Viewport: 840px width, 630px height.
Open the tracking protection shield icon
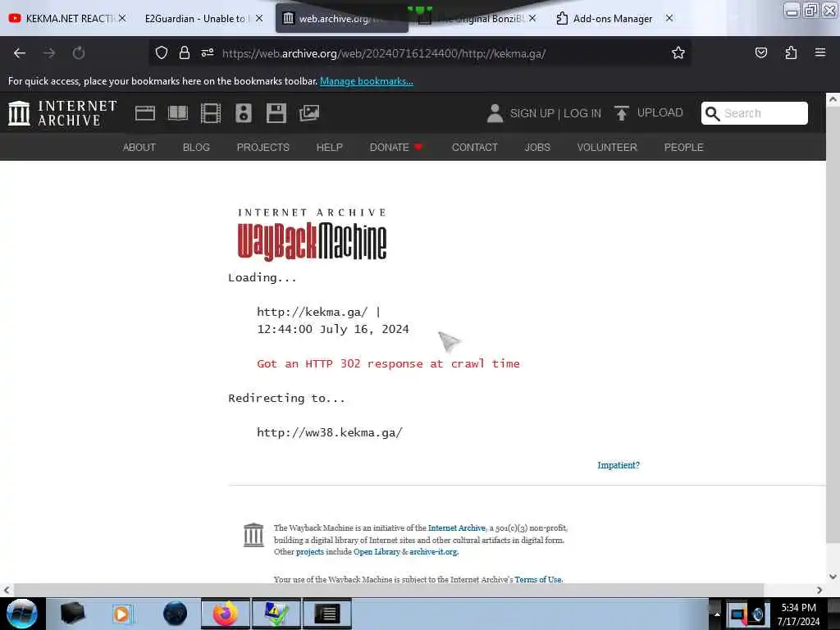162,53
